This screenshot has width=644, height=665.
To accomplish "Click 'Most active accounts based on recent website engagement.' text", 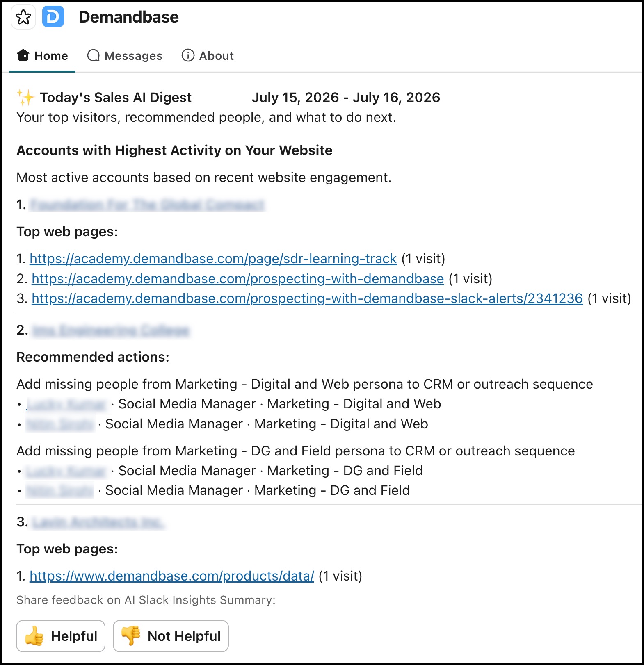I will 204,178.
